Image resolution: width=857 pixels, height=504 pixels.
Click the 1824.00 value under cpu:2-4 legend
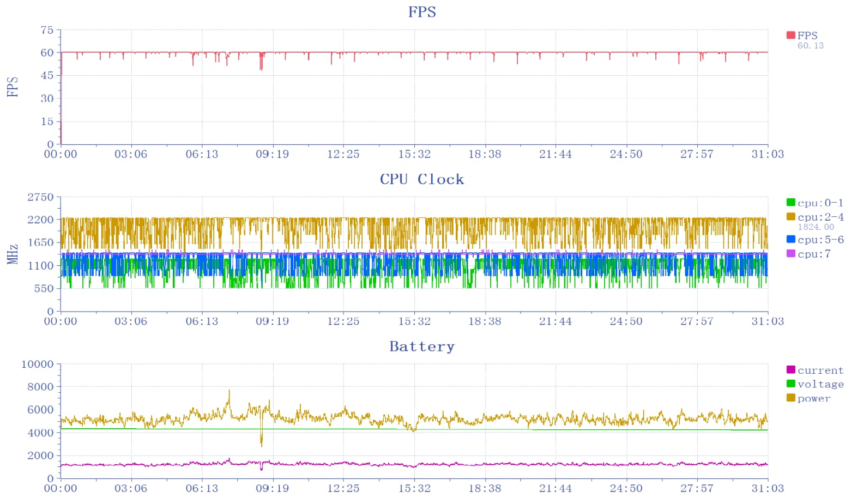click(816, 227)
